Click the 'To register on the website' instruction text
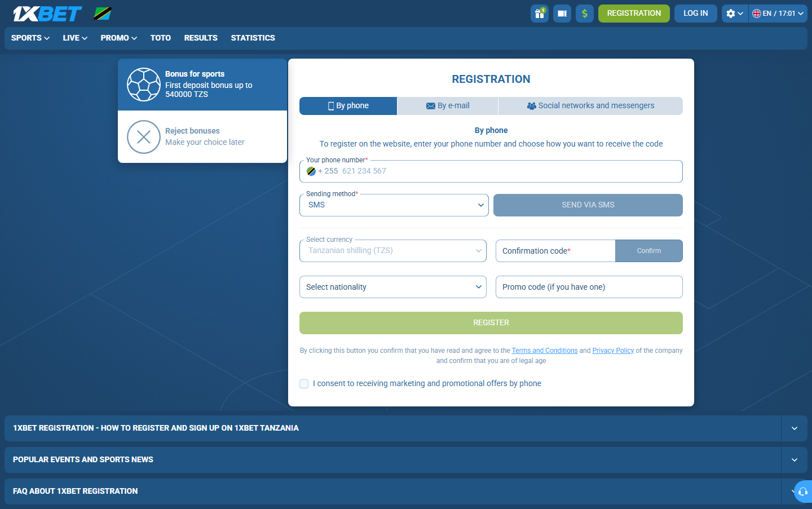This screenshot has width=812, height=509. pyautogui.click(x=491, y=144)
